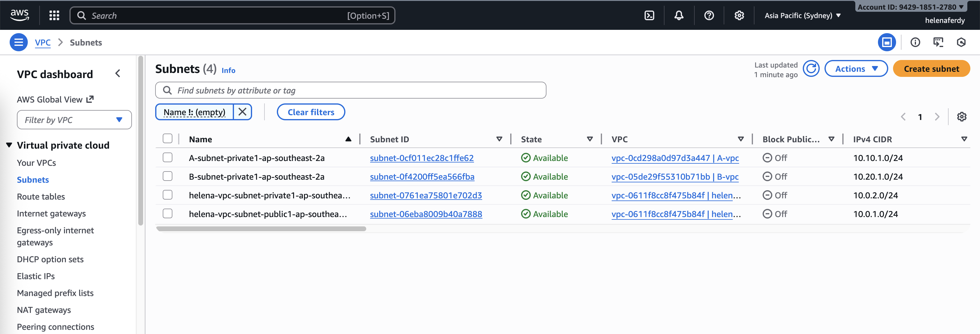Screen dimensions: 980x334
Task: Select the A-subnet-private1 row checkbox
Action: (x=167, y=158)
